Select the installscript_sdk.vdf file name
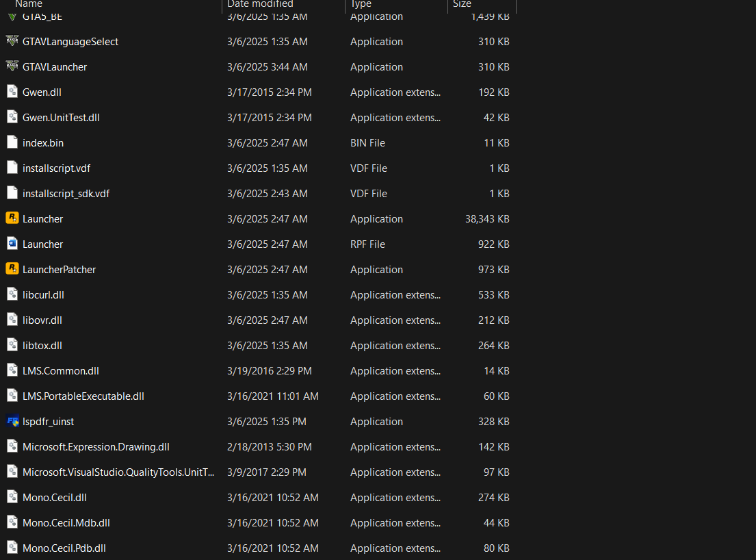 (x=66, y=194)
